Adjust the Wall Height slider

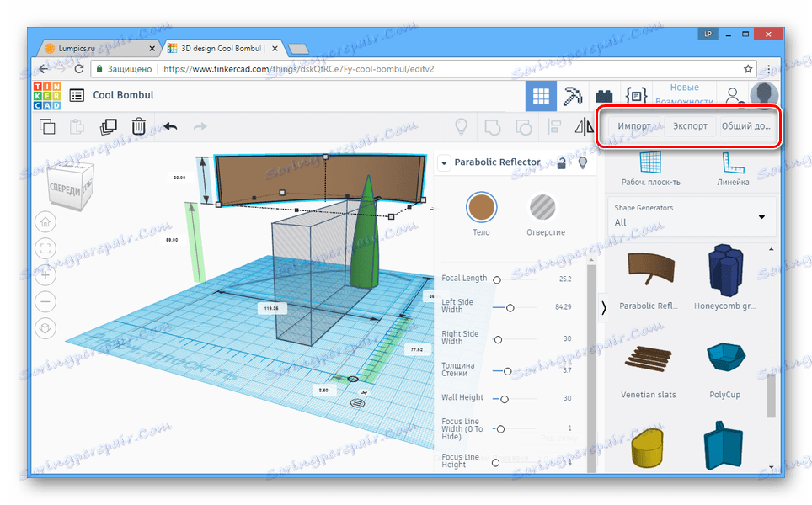[x=505, y=400]
